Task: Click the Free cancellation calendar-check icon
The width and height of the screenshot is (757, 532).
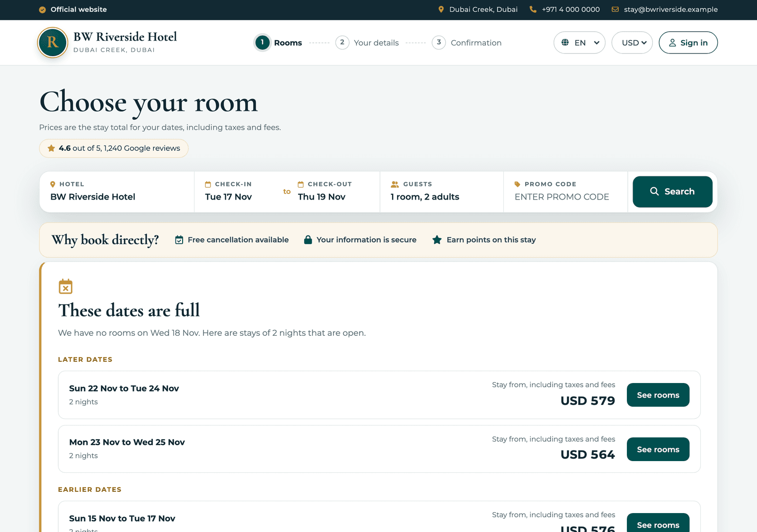Action: tap(179, 240)
